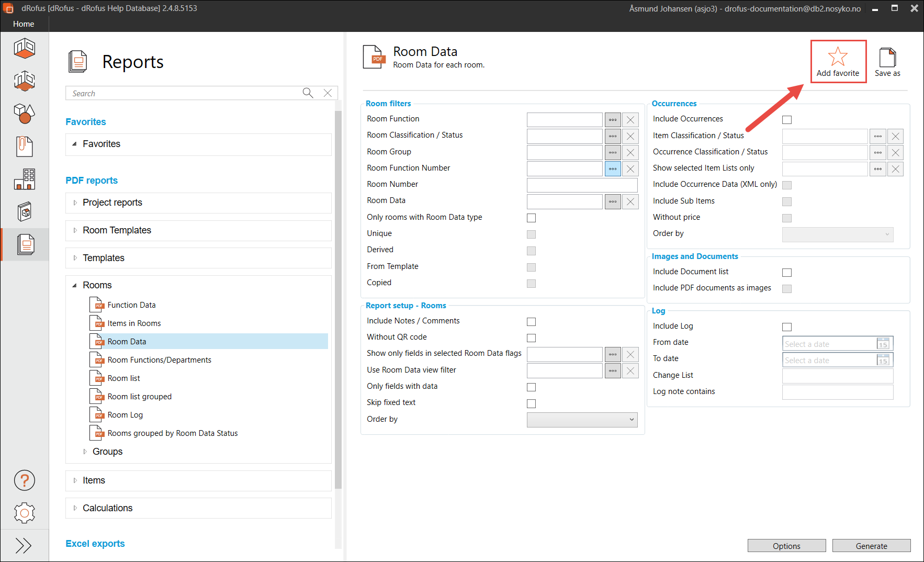
Task: Open the Help question mark icon
Action: (24, 480)
